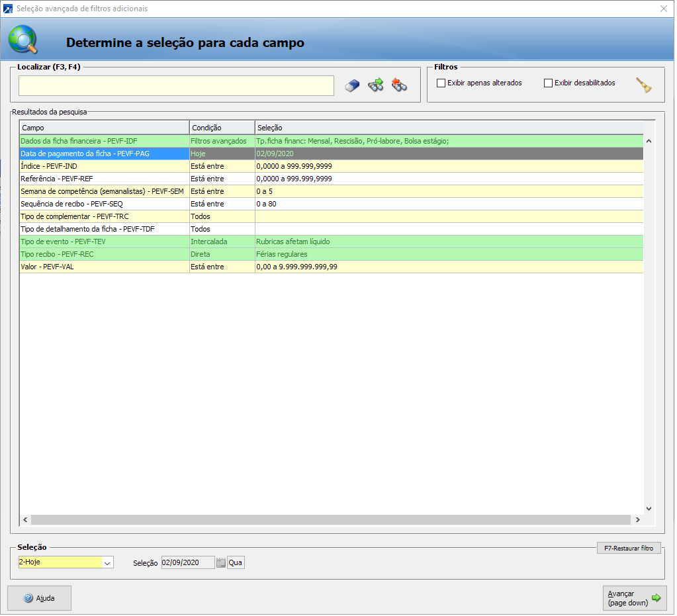
Task: Click the 'Avançar (page down)' button
Action: click(x=634, y=598)
